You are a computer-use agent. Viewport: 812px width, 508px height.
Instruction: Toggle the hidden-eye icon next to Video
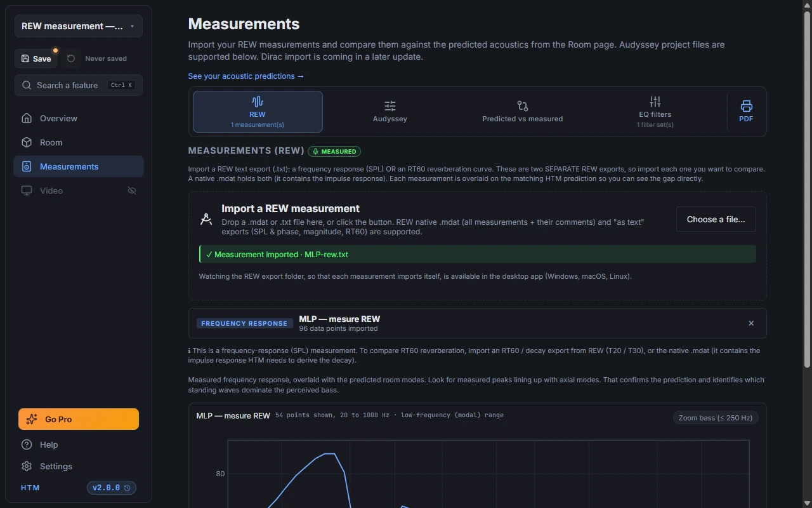[x=132, y=190]
